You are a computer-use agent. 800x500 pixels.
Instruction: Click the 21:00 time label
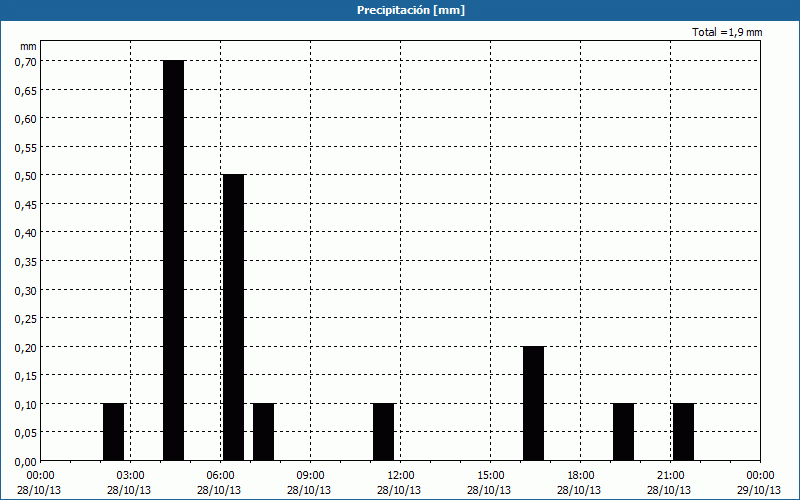pyautogui.click(x=670, y=476)
